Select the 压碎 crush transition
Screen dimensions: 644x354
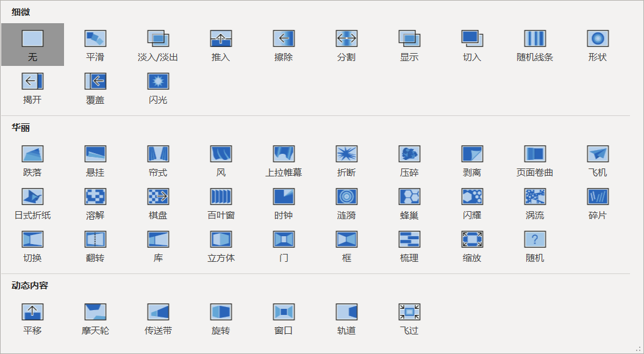(x=409, y=159)
